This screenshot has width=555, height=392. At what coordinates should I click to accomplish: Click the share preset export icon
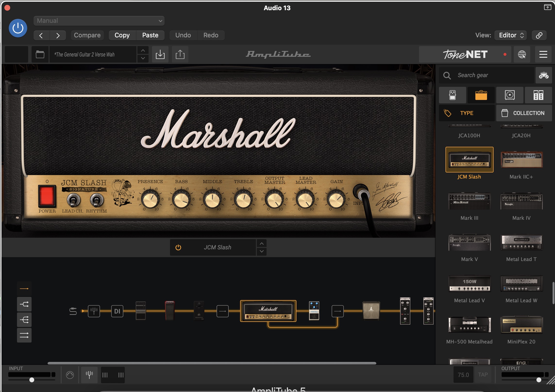(x=180, y=54)
